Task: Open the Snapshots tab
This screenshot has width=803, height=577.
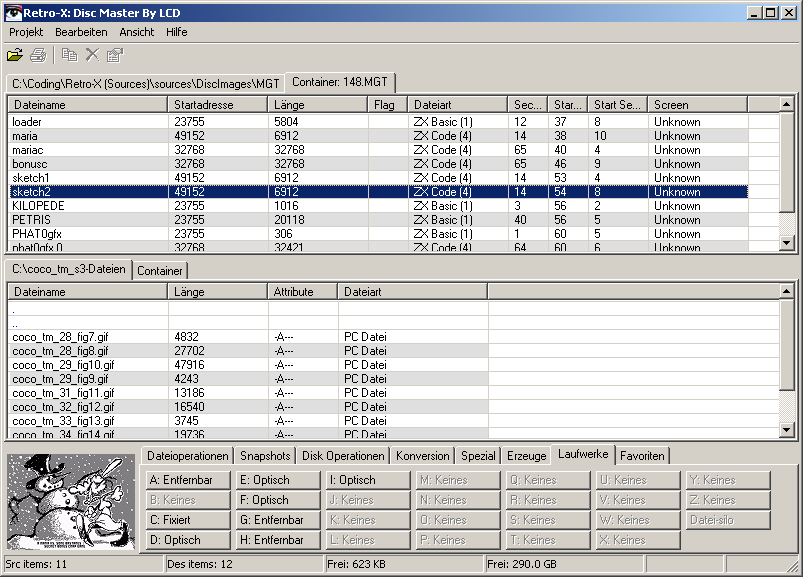Action: 265,456
